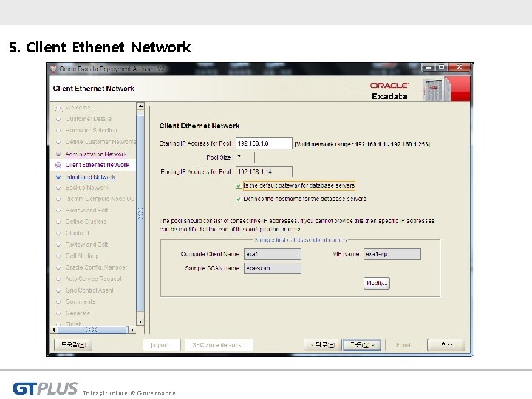
Task: Select Client Ethernet Network in the step list
Action: click(x=98, y=165)
